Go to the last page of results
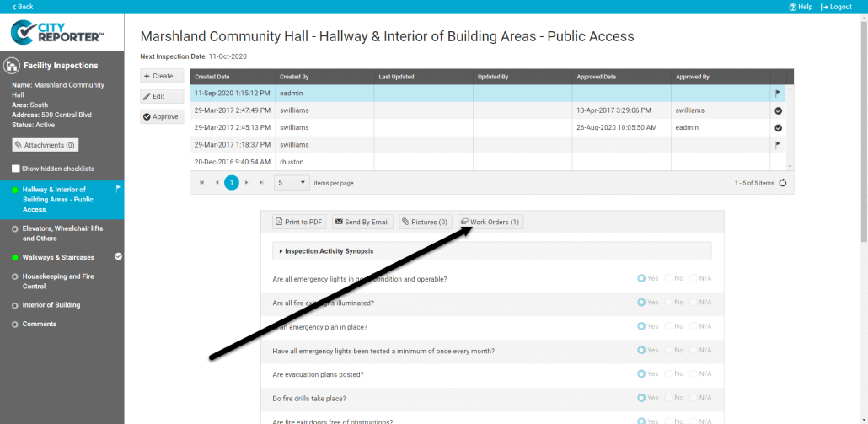This screenshot has width=868, height=424. (261, 183)
